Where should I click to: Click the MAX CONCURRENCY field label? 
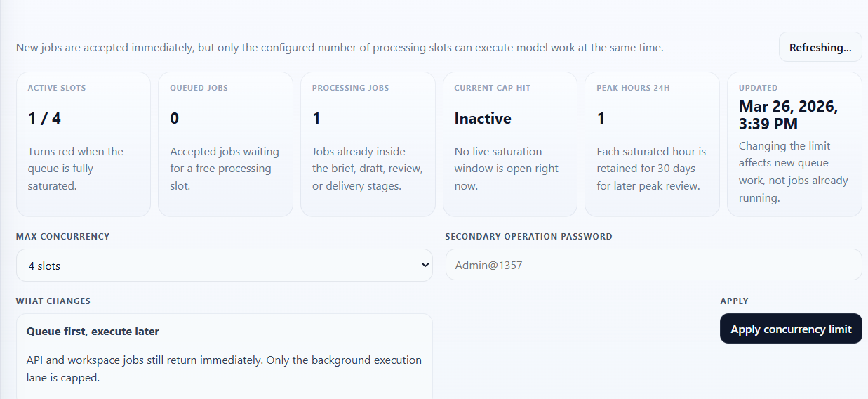click(x=62, y=237)
